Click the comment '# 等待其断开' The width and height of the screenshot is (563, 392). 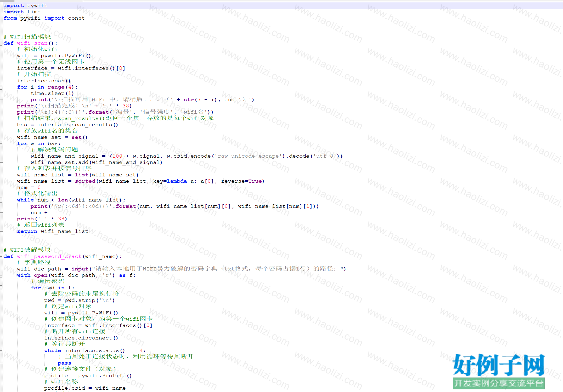coord(65,344)
